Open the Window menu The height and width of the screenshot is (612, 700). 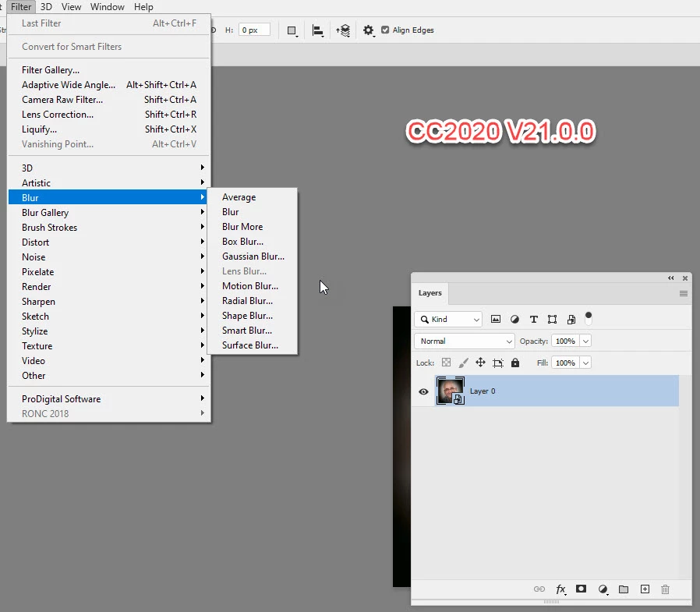(x=107, y=7)
